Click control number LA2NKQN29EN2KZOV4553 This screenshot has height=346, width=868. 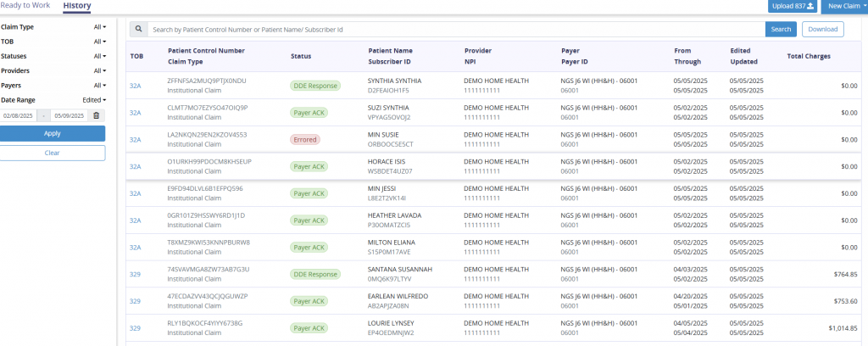click(x=207, y=135)
